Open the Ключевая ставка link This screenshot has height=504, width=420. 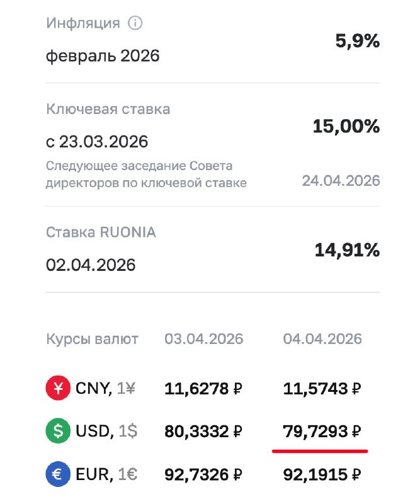tap(108, 109)
